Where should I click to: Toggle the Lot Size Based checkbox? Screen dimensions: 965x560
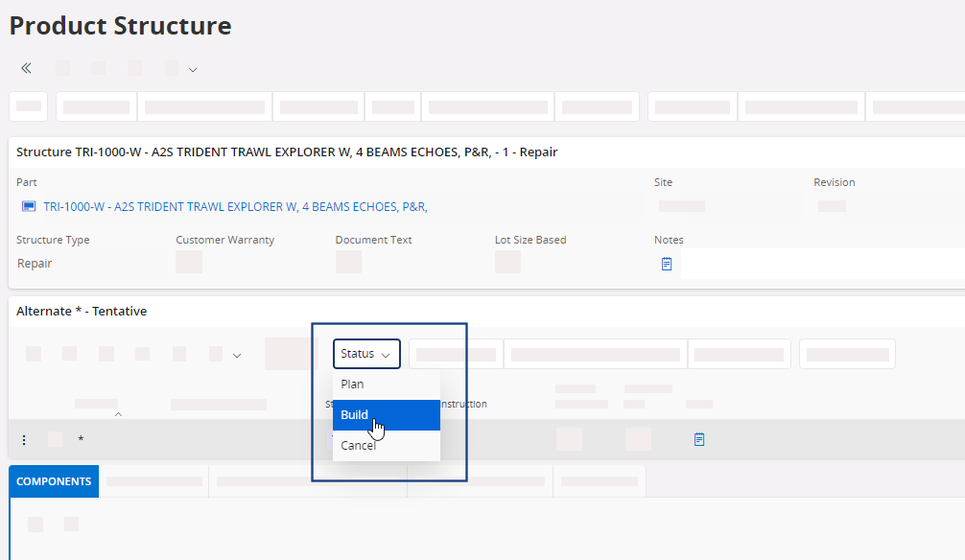click(x=507, y=262)
